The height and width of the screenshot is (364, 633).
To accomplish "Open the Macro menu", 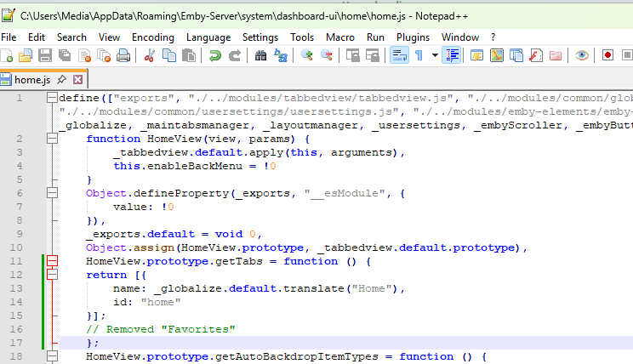I will tap(340, 37).
